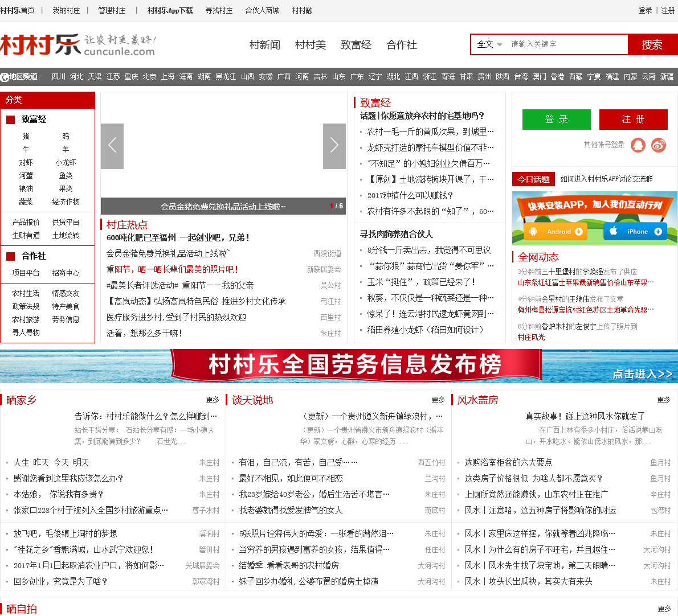Select 广东 in region bar
The height and width of the screenshot is (616, 678).
(357, 76)
